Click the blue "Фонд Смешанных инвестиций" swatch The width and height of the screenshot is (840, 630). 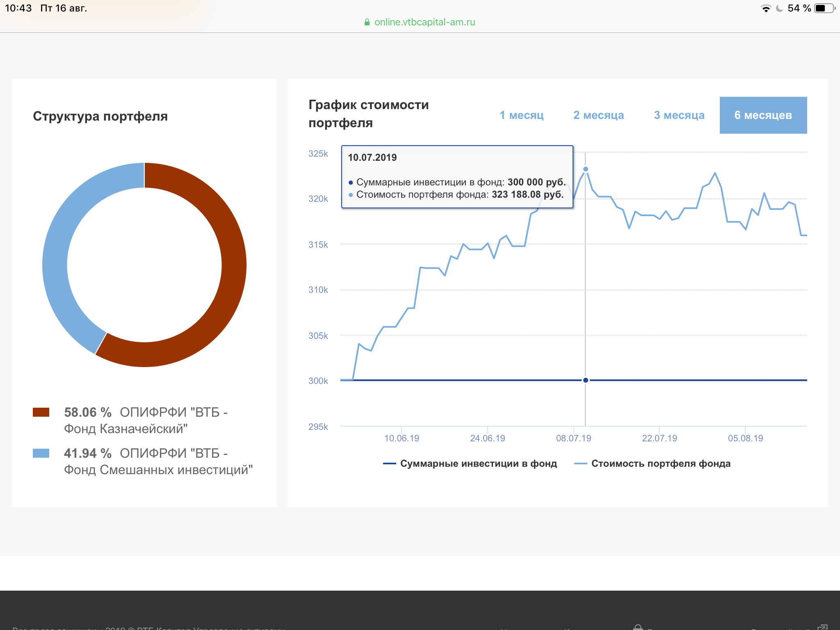(41, 453)
